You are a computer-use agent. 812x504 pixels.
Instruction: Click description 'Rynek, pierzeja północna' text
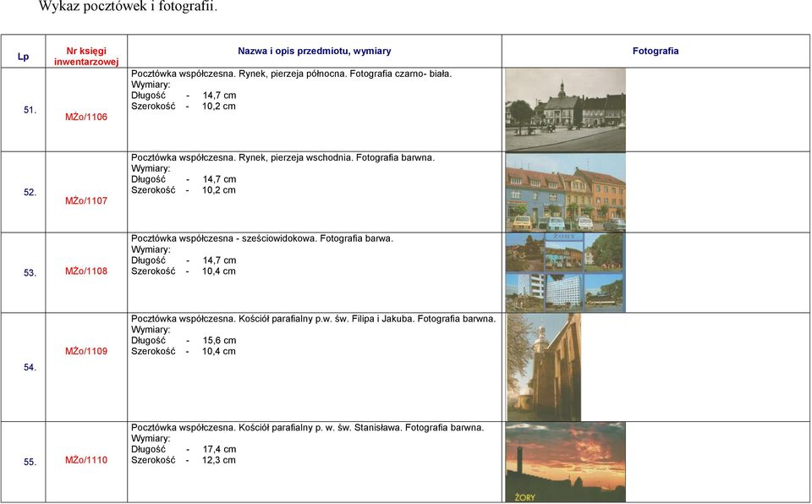292,74
